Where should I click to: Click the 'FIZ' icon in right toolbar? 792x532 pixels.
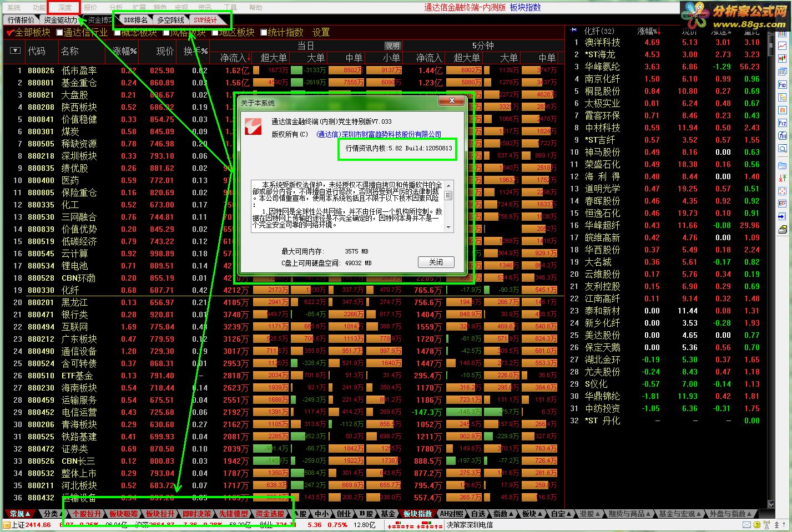click(783, 123)
